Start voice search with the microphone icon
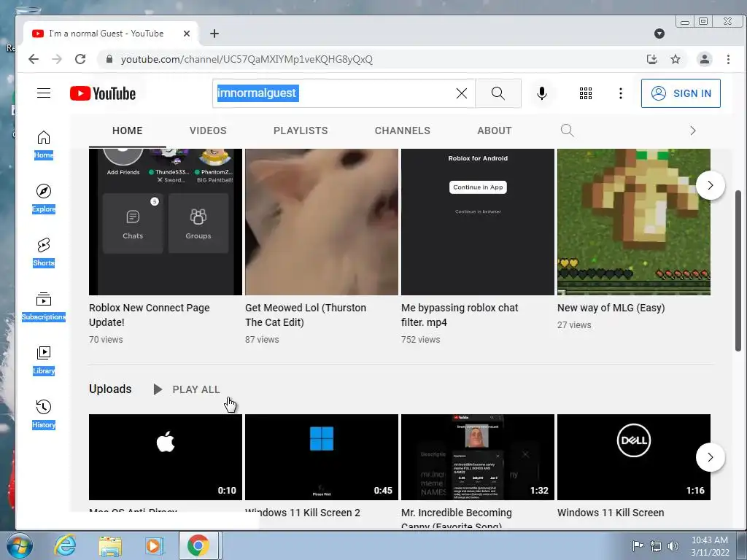Image resolution: width=747 pixels, height=560 pixels. coord(542,93)
